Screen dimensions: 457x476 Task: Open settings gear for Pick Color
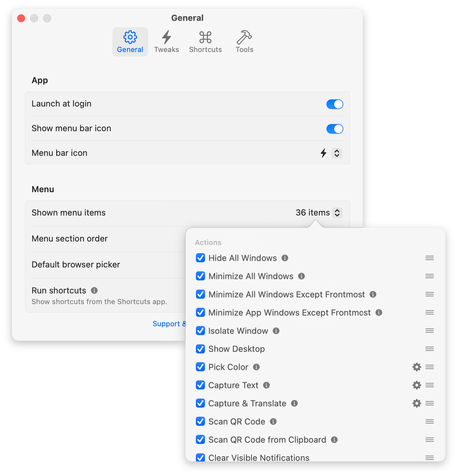pyautogui.click(x=416, y=367)
